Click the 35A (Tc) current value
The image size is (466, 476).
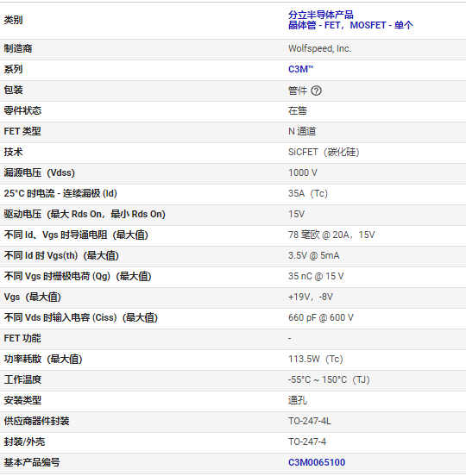pos(308,193)
